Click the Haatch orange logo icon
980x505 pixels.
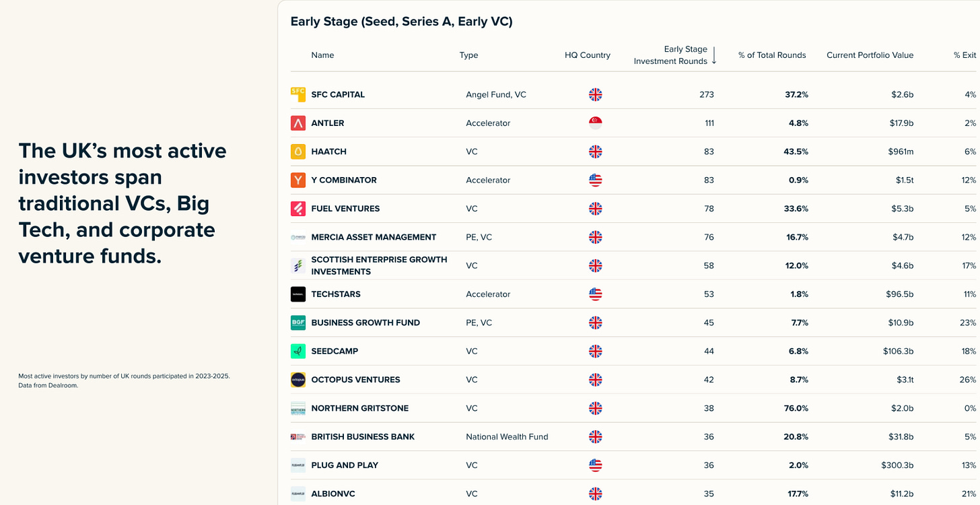[298, 151]
